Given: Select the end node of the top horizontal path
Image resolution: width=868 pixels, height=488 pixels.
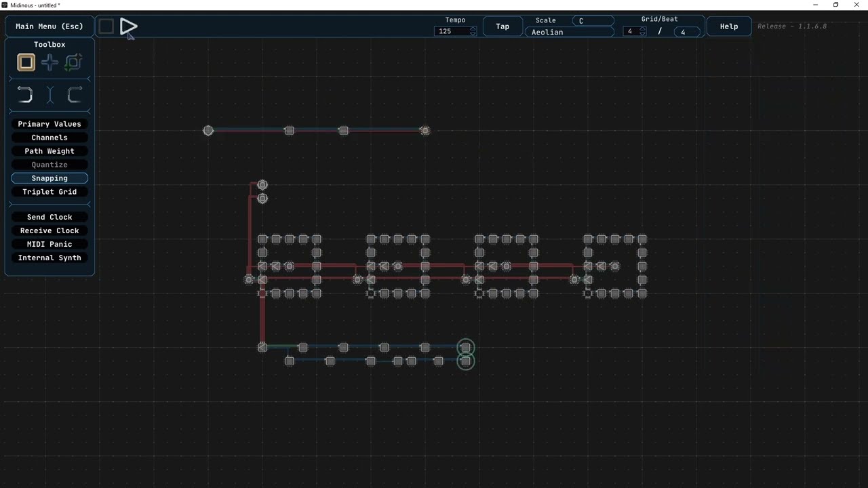Looking at the screenshot, I should [x=425, y=130].
